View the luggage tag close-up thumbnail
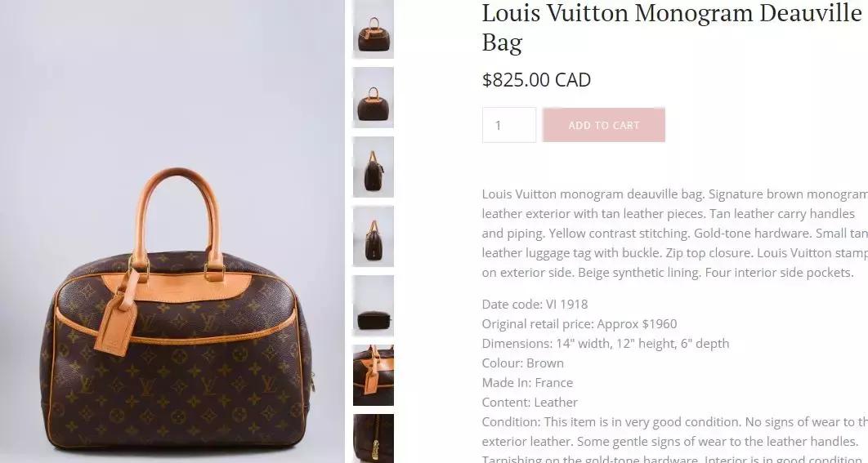 (373, 375)
